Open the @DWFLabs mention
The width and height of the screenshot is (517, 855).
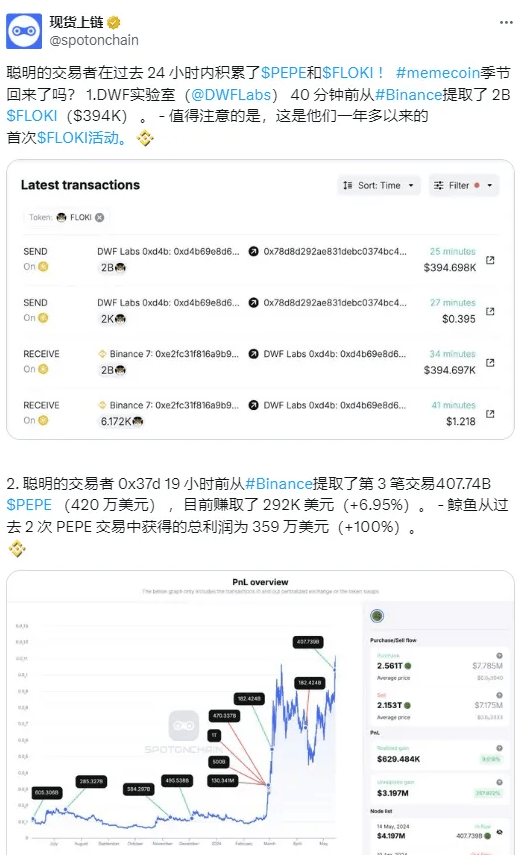point(231,94)
